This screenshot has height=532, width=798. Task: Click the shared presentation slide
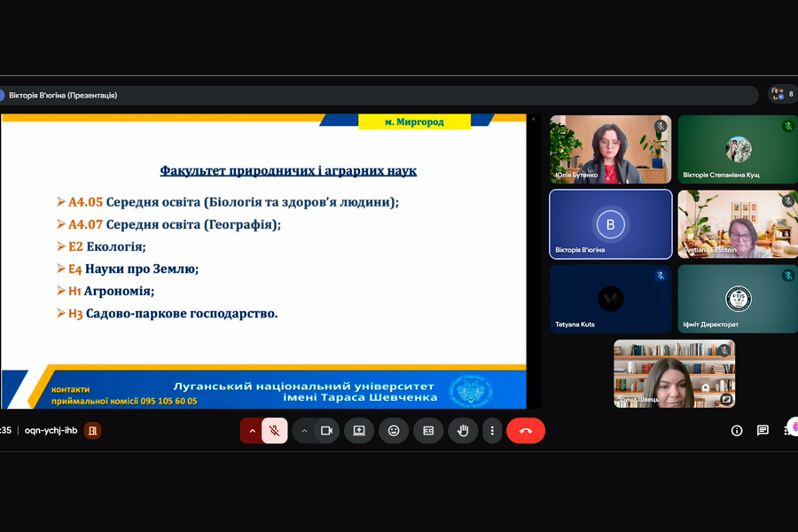263,262
